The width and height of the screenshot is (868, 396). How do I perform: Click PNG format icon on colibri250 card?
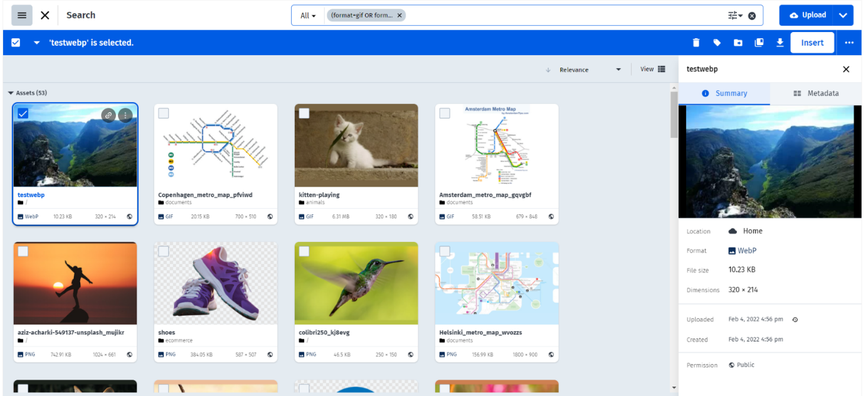click(x=302, y=354)
